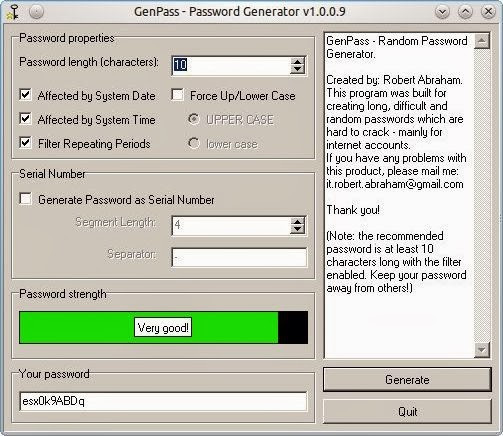This screenshot has width=503, height=436.
Task: Increase Segment Length with up arrow
Action: (297, 222)
